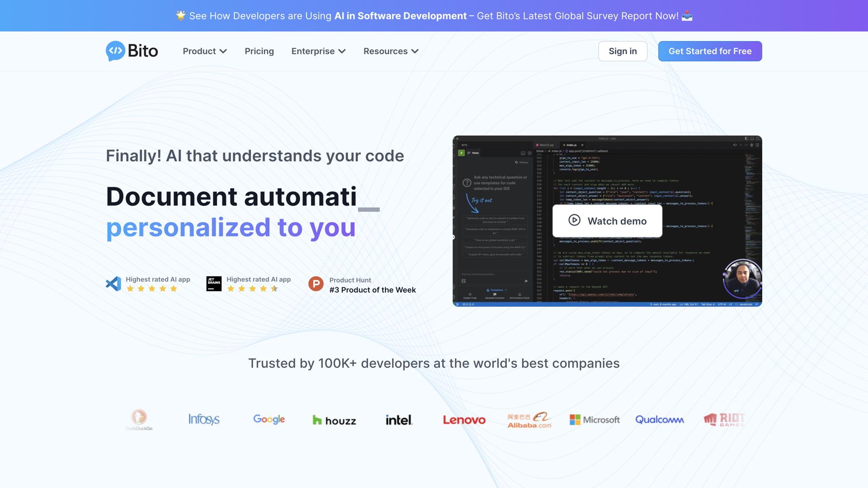
Task: Click the JetBrains logo icon
Action: click(x=214, y=284)
